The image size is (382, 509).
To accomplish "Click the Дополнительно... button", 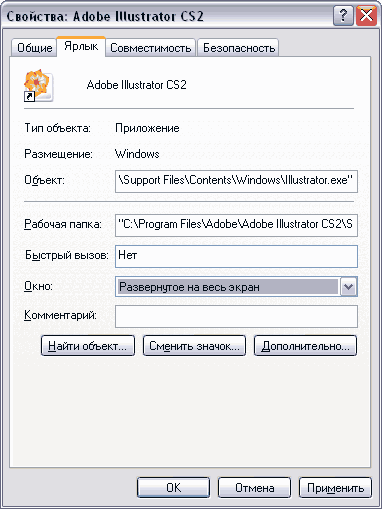I will tap(305, 346).
